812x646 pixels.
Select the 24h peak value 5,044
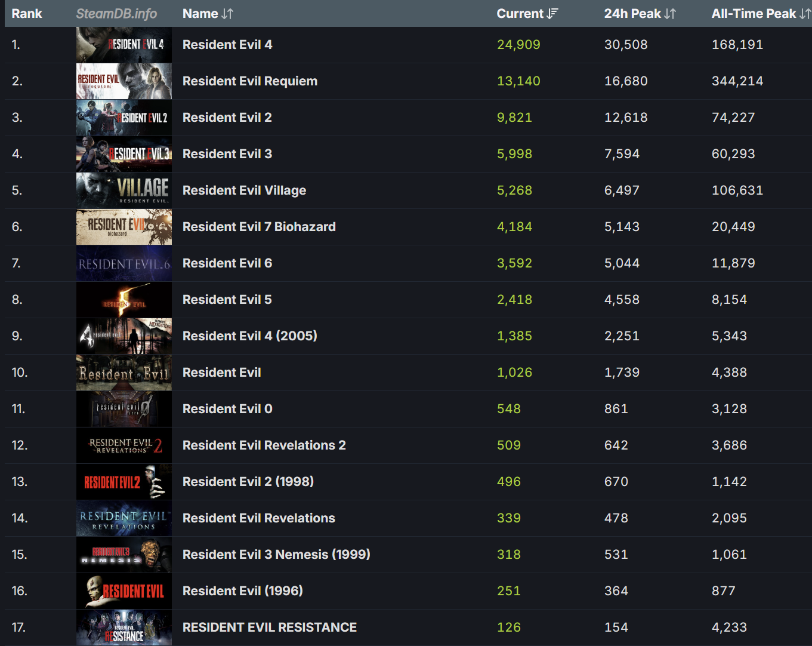622,263
